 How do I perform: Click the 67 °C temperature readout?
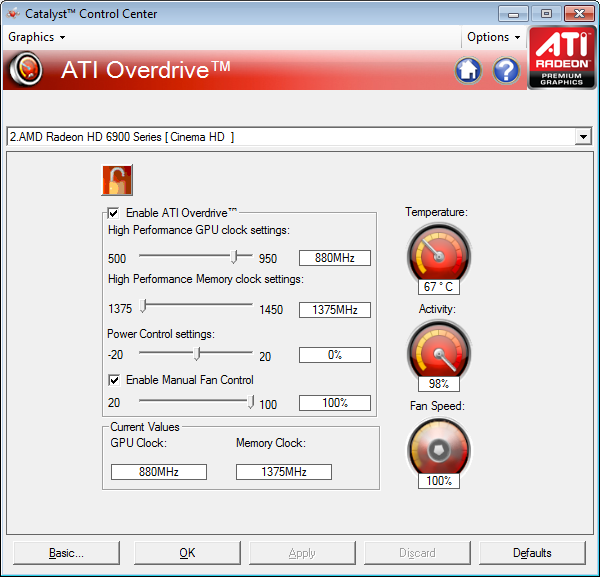coord(439,287)
